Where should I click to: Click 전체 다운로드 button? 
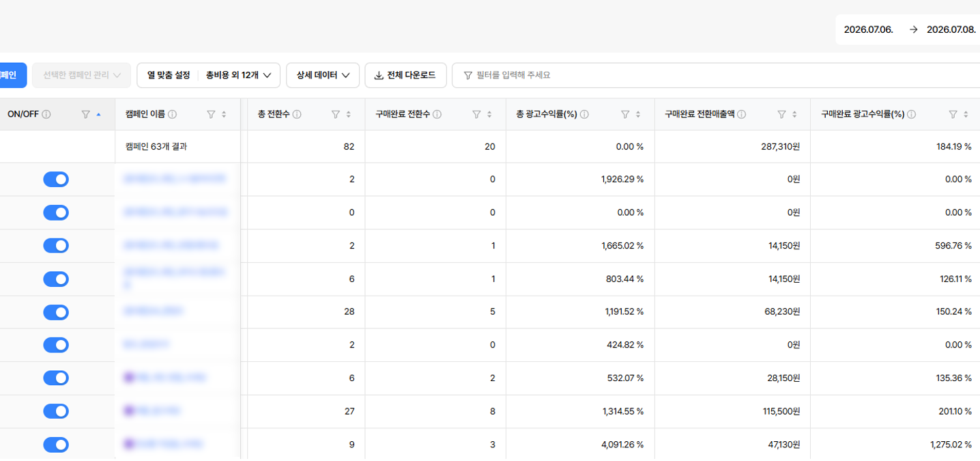405,75
